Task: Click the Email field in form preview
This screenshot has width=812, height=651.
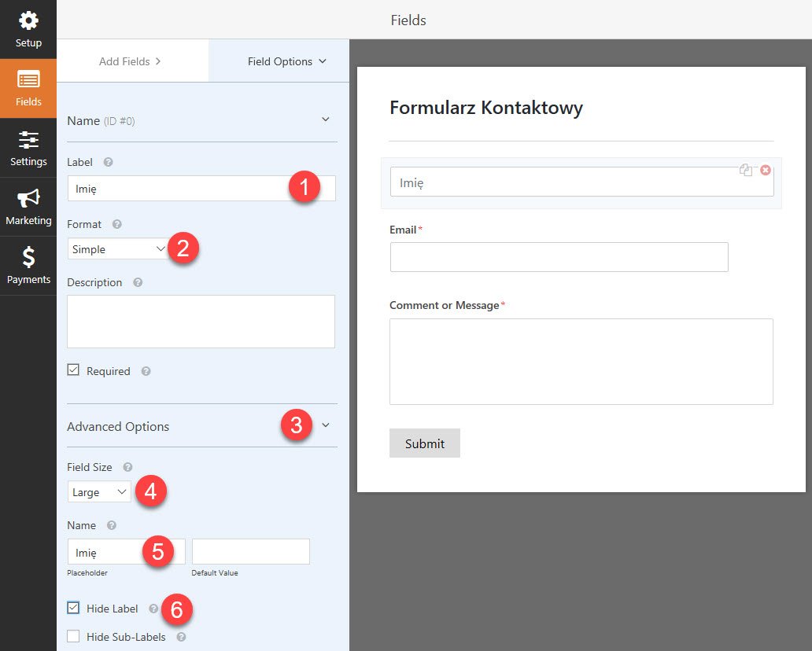Action: click(559, 257)
